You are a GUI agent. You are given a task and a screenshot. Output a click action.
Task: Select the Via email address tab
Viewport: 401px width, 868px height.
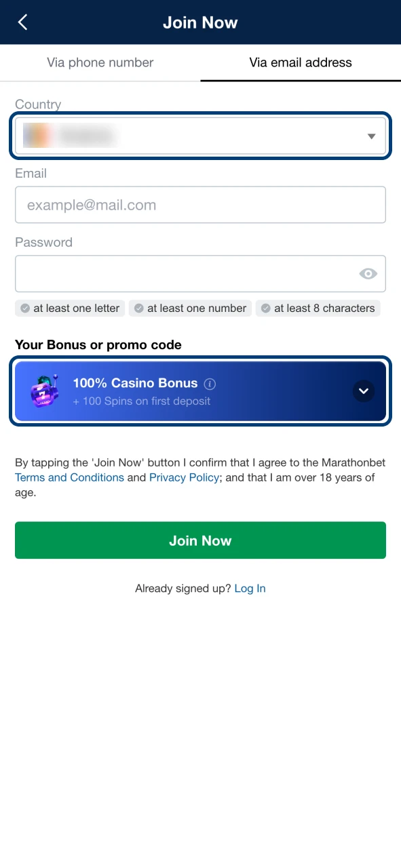click(301, 63)
